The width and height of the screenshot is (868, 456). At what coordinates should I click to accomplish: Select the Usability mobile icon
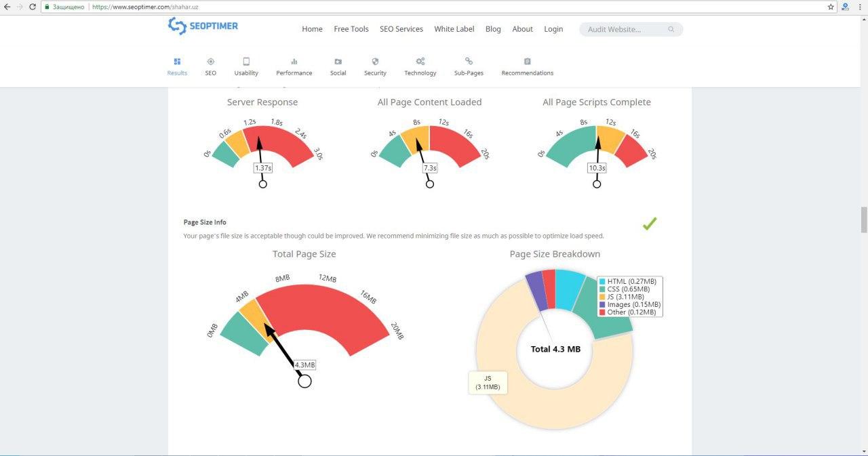pyautogui.click(x=246, y=61)
